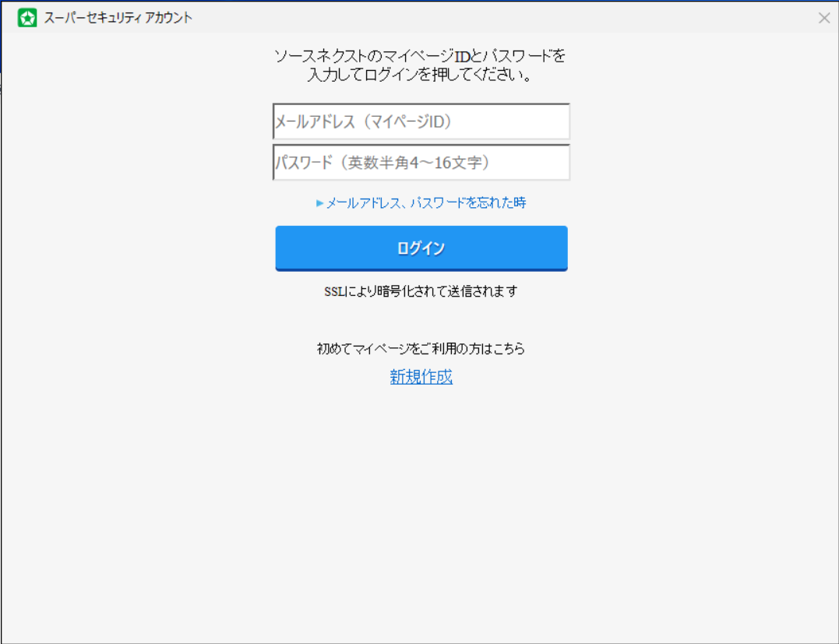Screen dimensions: 839x644
Task: Click the instruction text beginning ソースネクストのマイページID
Action: tap(420, 65)
